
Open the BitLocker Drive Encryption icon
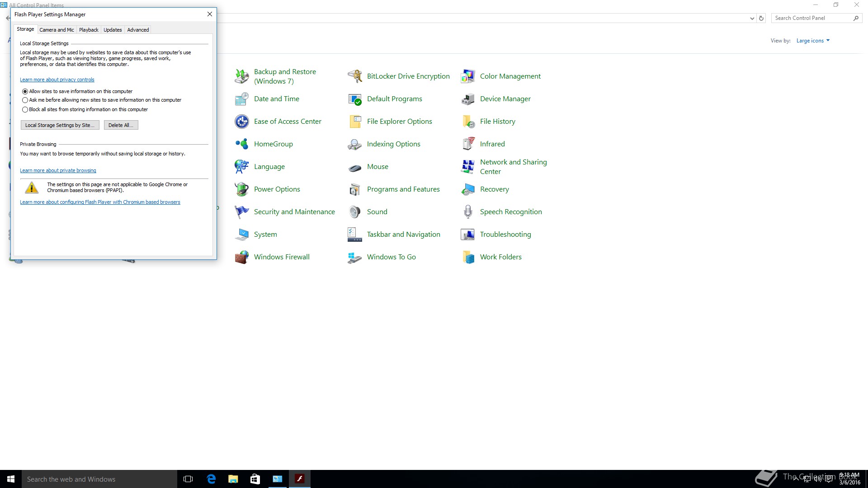point(355,76)
